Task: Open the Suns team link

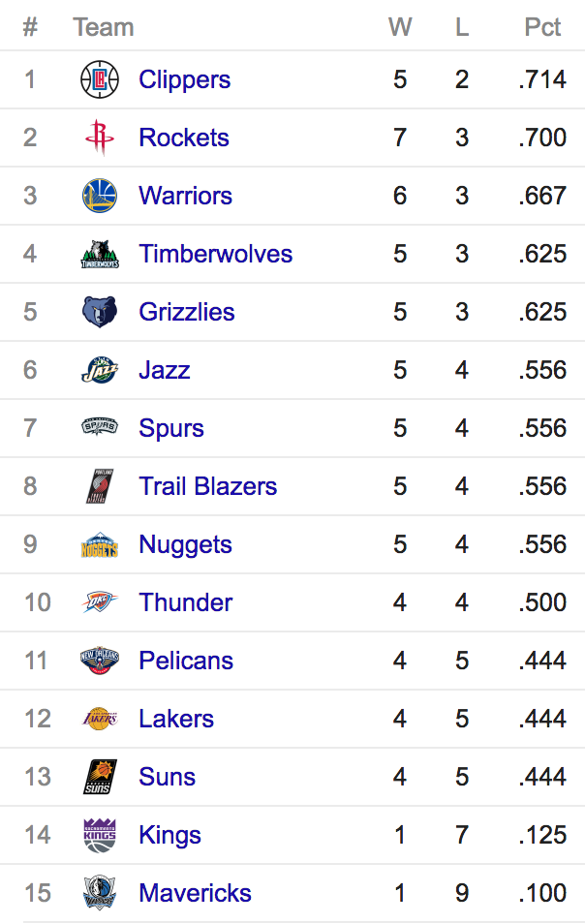Action: click(x=167, y=777)
